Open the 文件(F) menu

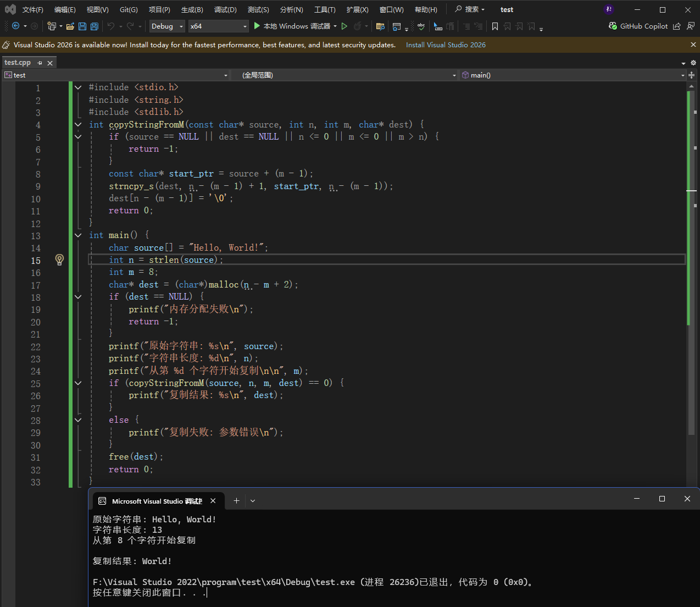coord(33,9)
